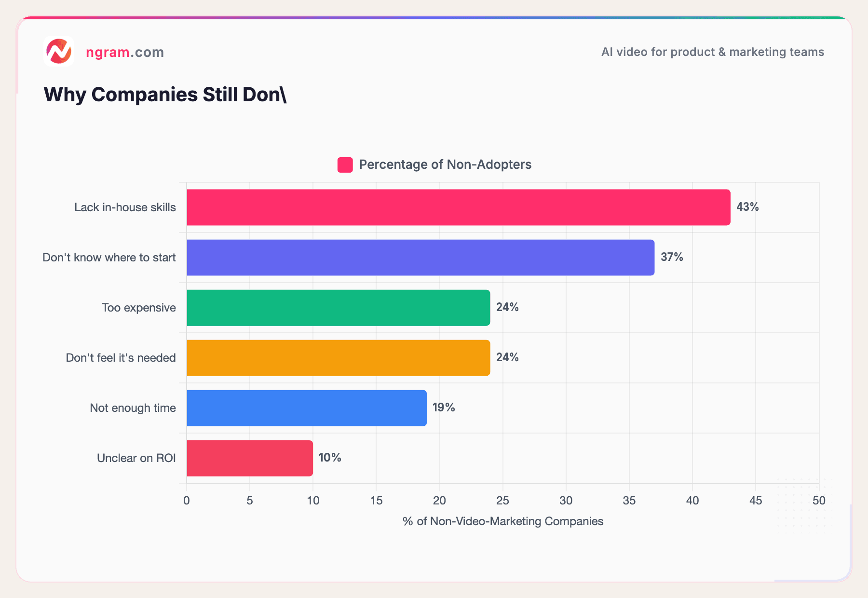Click the ngram.com link
868x598 pixels.
(x=124, y=52)
